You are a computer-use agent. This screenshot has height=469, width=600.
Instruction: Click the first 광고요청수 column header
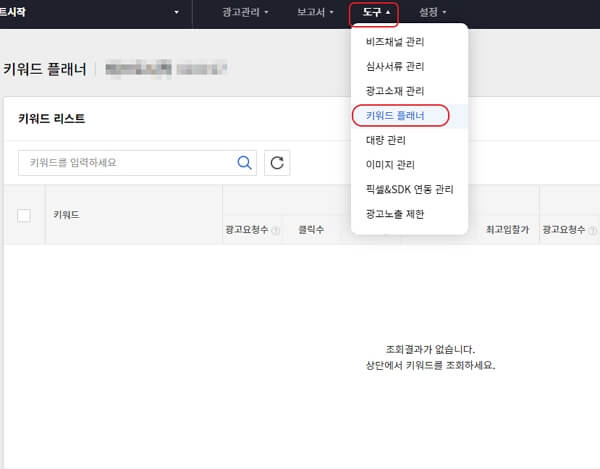[247, 230]
